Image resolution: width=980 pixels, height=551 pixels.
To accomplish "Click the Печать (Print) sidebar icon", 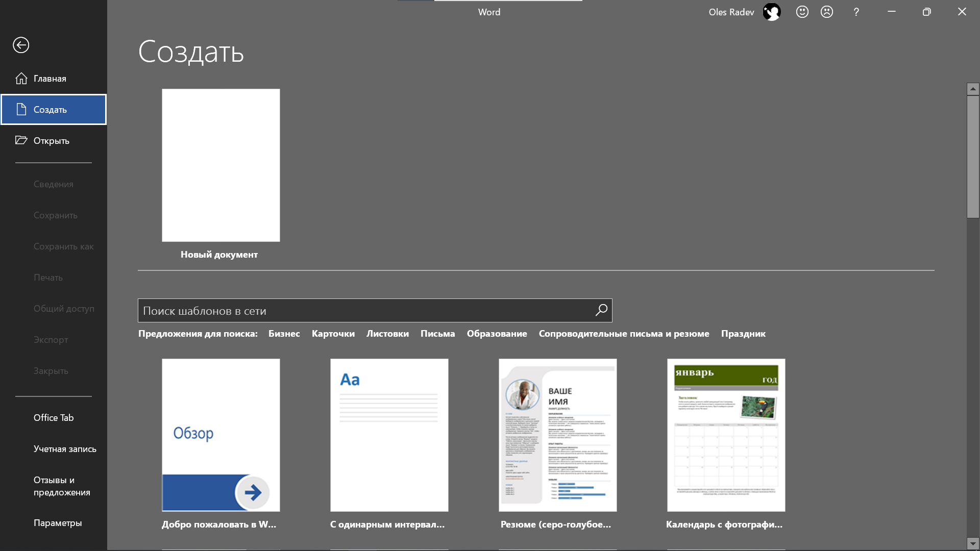I will [x=48, y=277].
